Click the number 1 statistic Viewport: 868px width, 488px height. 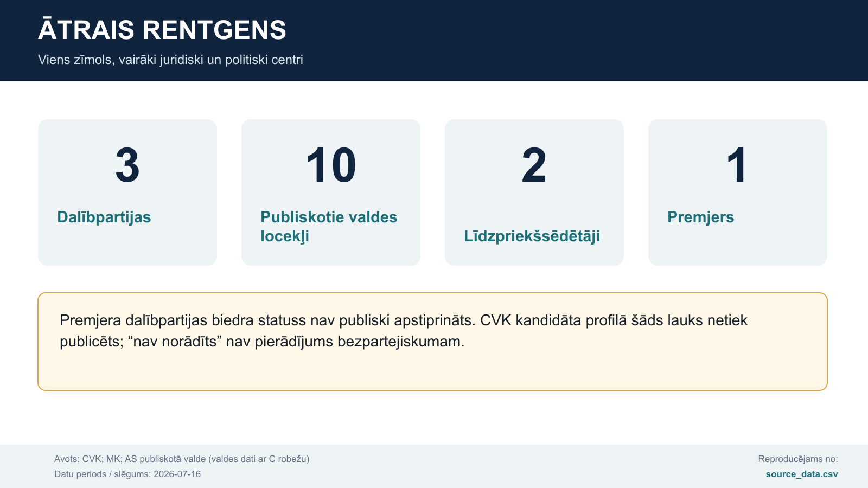[737, 165]
